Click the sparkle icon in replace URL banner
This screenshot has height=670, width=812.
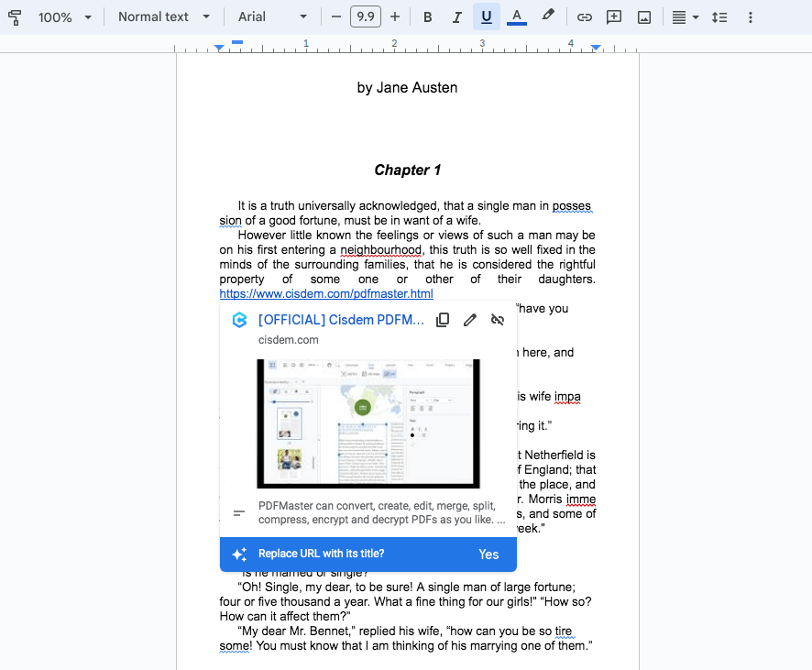coord(239,554)
